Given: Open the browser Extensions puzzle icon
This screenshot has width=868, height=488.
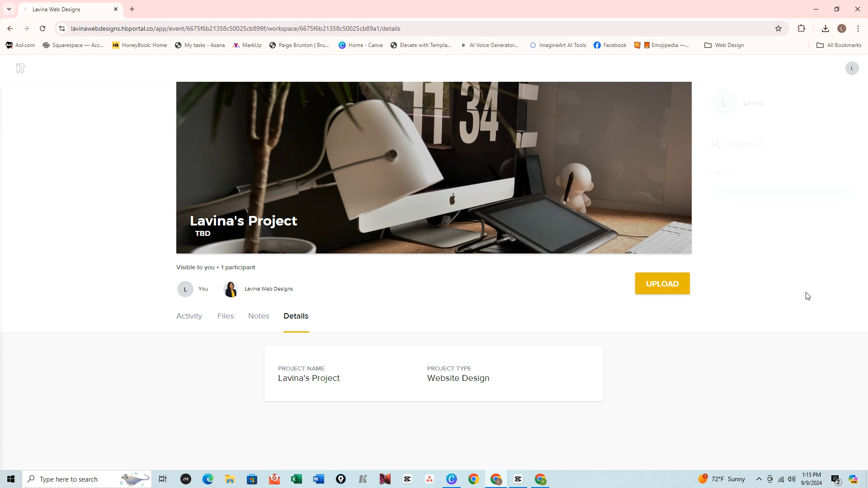Looking at the screenshot, I should 801,28.
